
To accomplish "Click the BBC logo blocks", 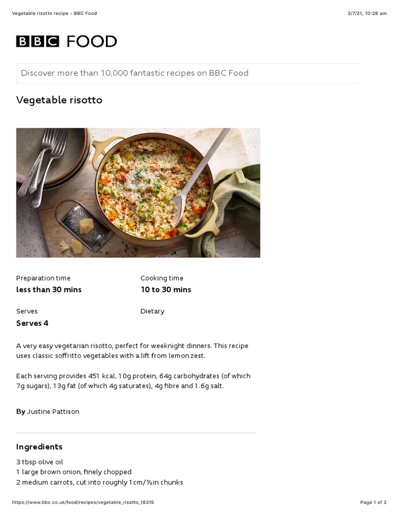I will click(x=37, y=42).
